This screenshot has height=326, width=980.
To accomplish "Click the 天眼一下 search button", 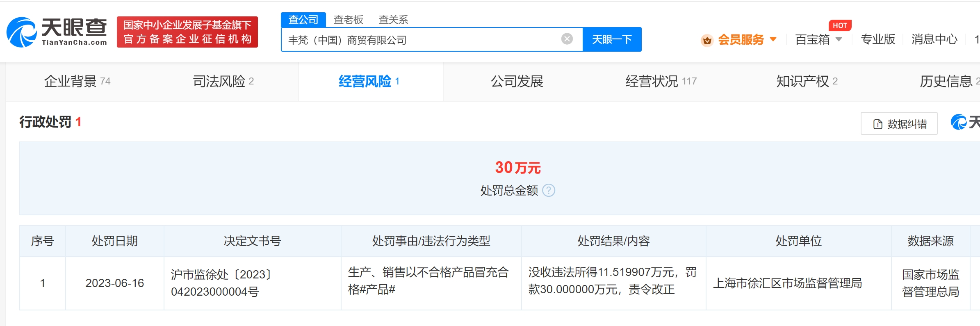I will (612, 39).
